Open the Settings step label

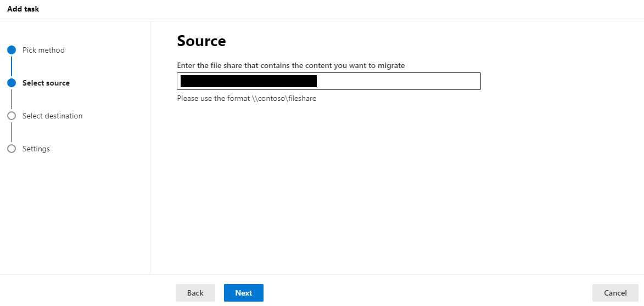pos(36,149)
